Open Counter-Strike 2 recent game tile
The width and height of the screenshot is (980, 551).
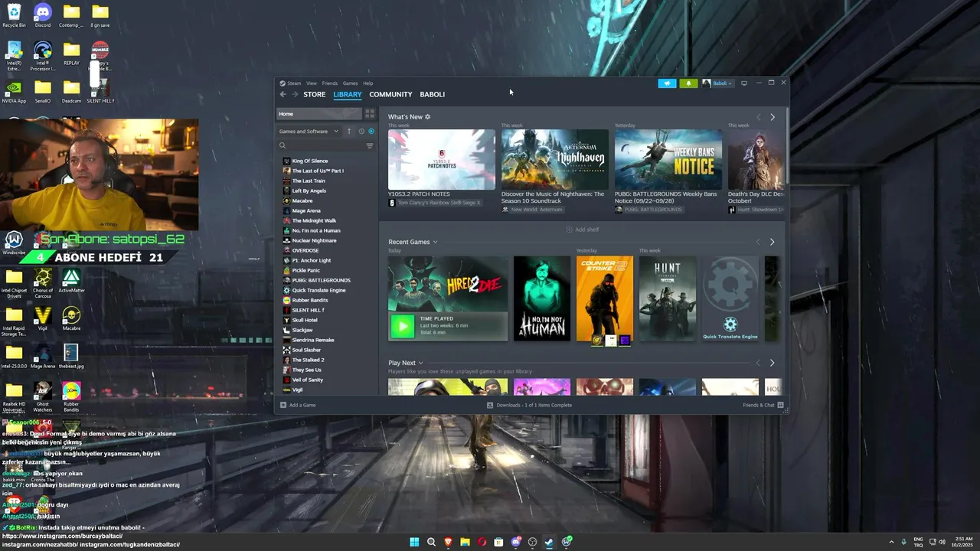click(x=605, y=298)
